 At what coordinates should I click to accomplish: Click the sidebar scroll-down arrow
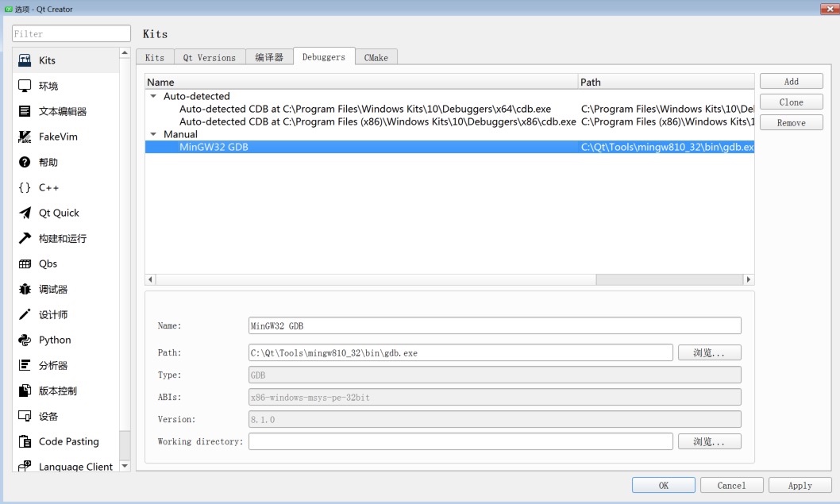click(125, 466)
